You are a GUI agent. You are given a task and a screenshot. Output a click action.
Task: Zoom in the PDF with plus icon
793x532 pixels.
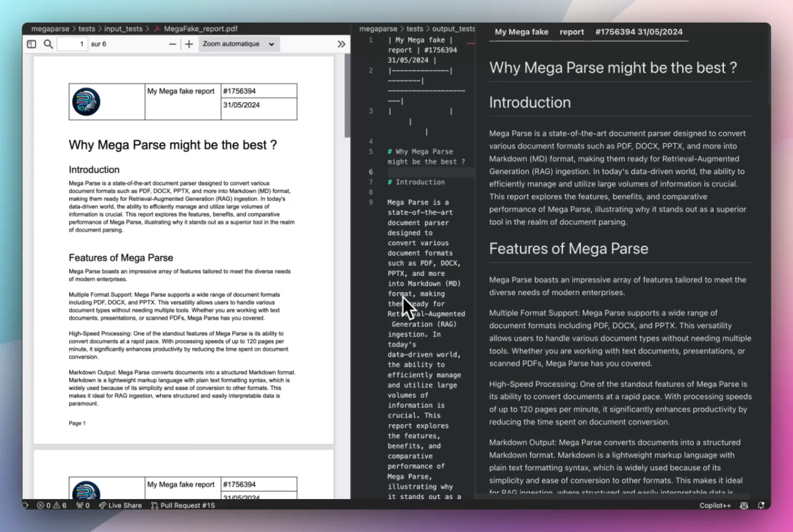click(x=189, y=44)
